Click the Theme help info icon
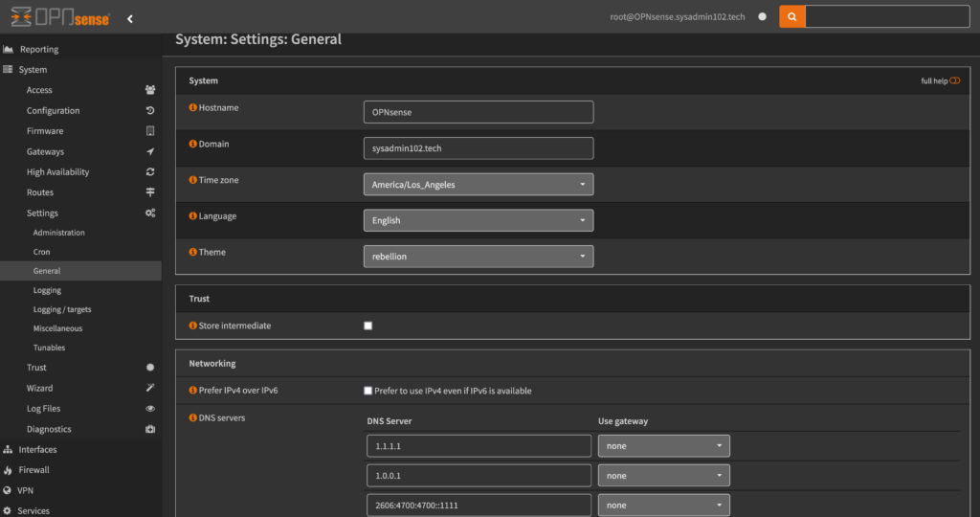The width and height of the screenshot is (980, 517). pyautogui.click(x=192, y=252)
